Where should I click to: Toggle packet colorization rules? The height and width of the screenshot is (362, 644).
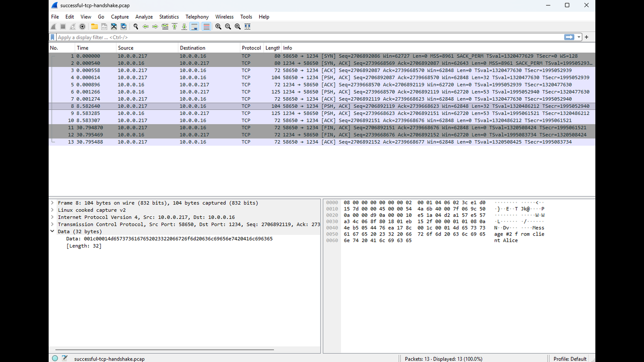[207, 26]
